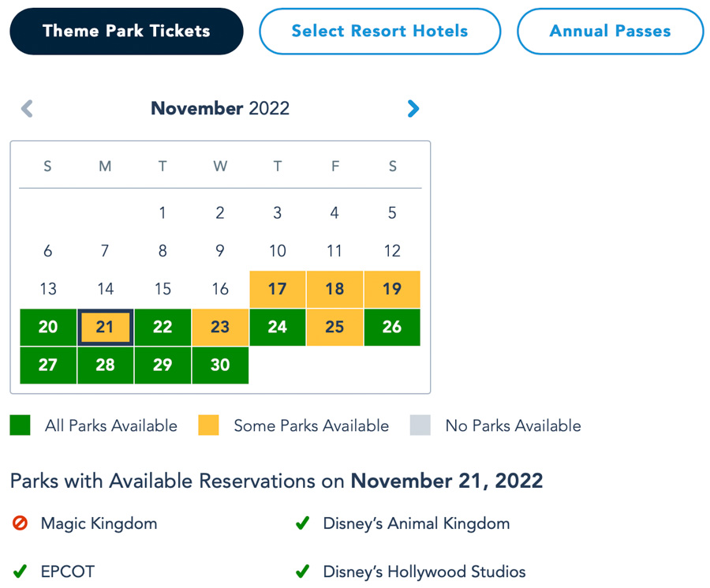
Task: Click green All Parks Available swatch
Action: coord(20,425)
